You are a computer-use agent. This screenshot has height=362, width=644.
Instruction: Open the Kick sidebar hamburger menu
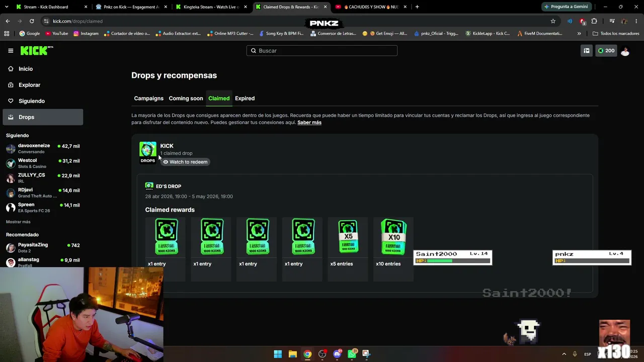(11, 51)
